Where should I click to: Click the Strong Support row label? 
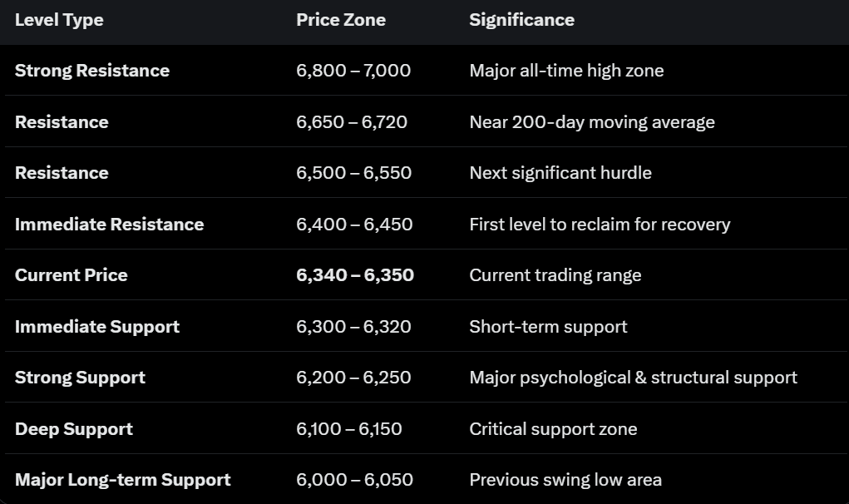[80, 378]
